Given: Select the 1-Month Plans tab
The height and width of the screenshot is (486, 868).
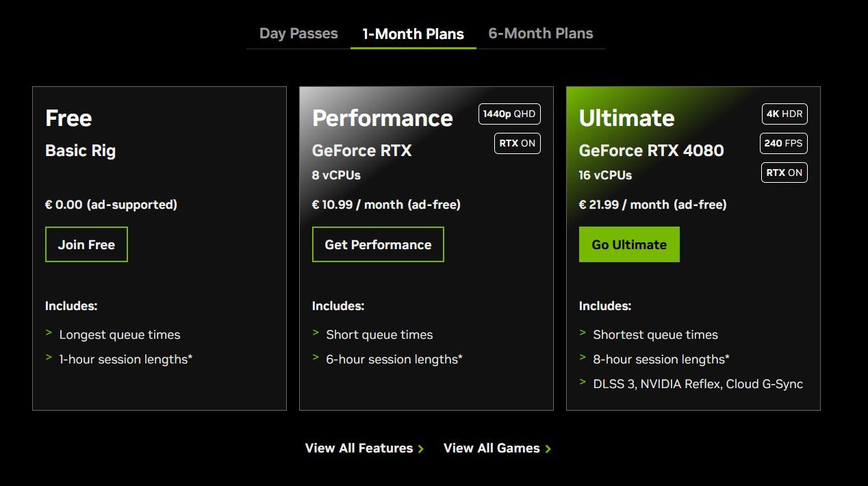Looking at the screenshot, I should pos(413,34).
